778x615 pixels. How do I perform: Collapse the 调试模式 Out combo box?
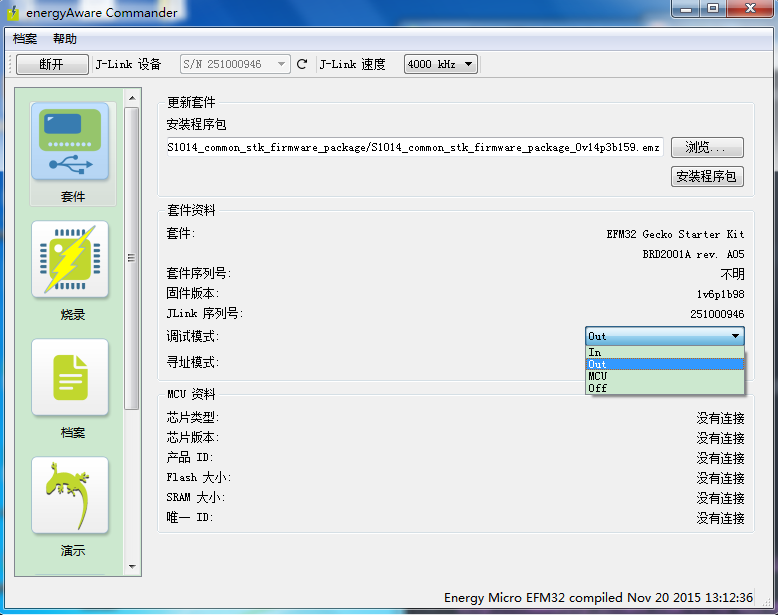click(x=665, y=336)
